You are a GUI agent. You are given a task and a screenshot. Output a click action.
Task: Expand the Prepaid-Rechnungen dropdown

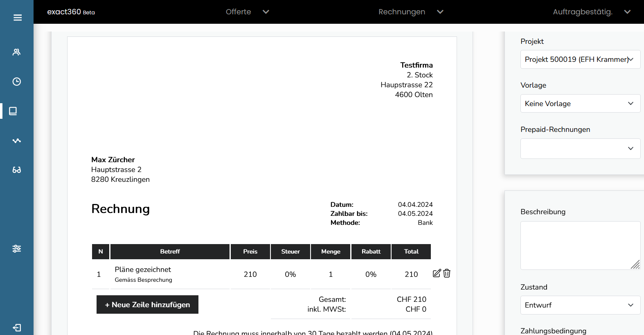pos(580,149)
